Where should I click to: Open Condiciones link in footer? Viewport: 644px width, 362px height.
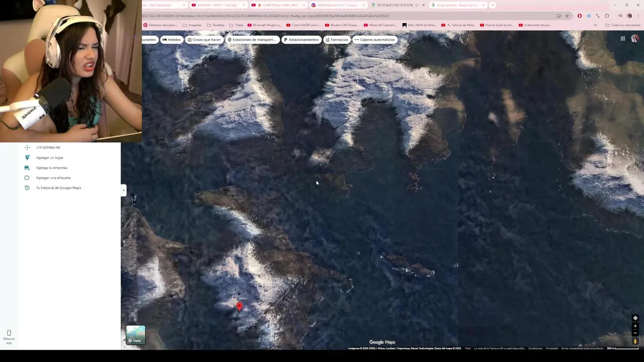point(535,348)
